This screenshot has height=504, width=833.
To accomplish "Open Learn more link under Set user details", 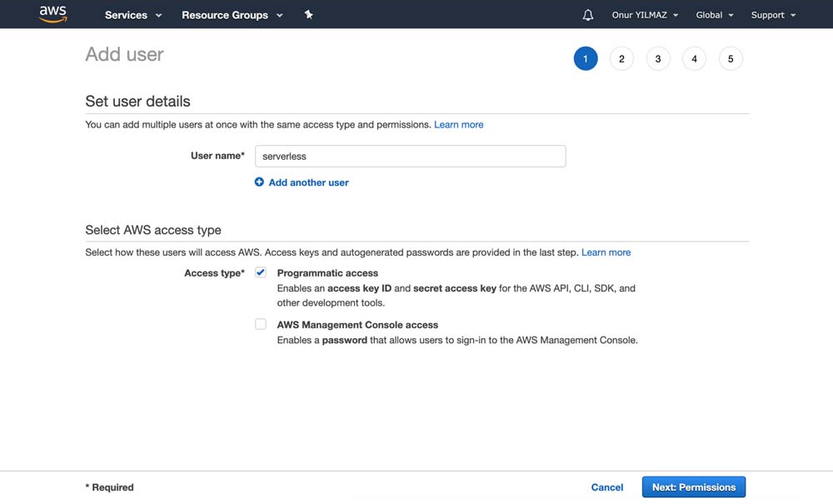I will pyautogui.click(x=458, y=125).
